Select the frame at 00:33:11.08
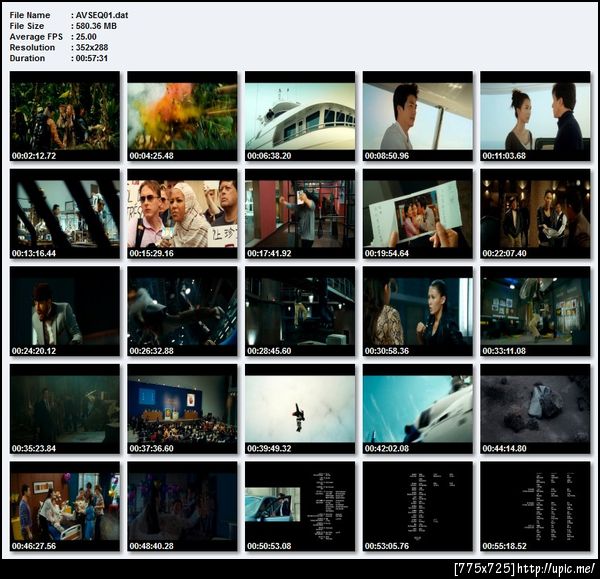600x579 pixels. tap(535, 311)
